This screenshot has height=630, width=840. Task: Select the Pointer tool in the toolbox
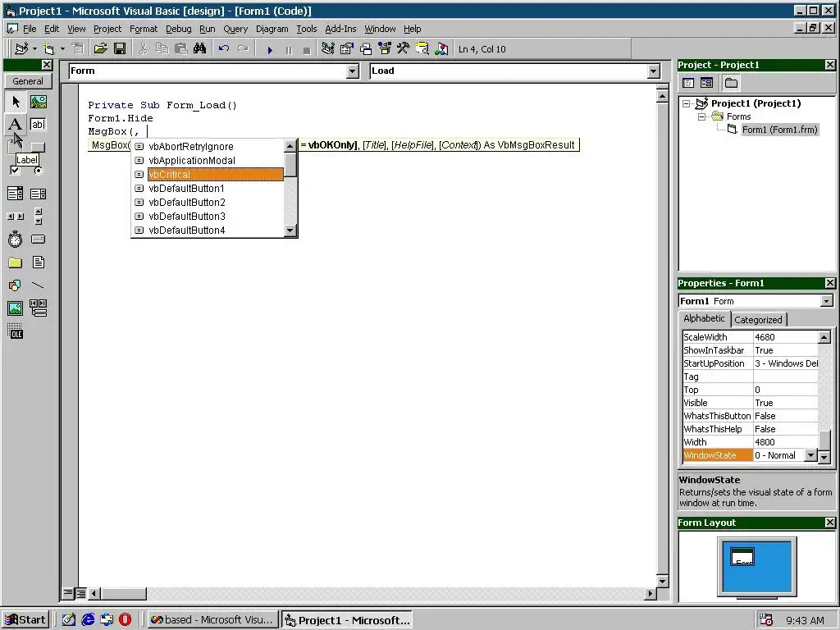pyautogui.click(x=16, y=101)
